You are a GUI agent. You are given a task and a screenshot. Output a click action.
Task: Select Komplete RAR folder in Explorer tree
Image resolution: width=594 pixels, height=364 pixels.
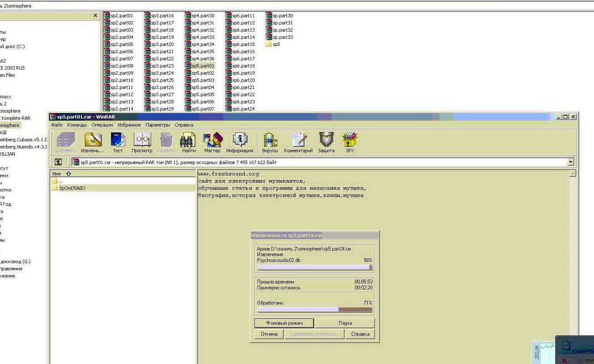click(16, 118)
